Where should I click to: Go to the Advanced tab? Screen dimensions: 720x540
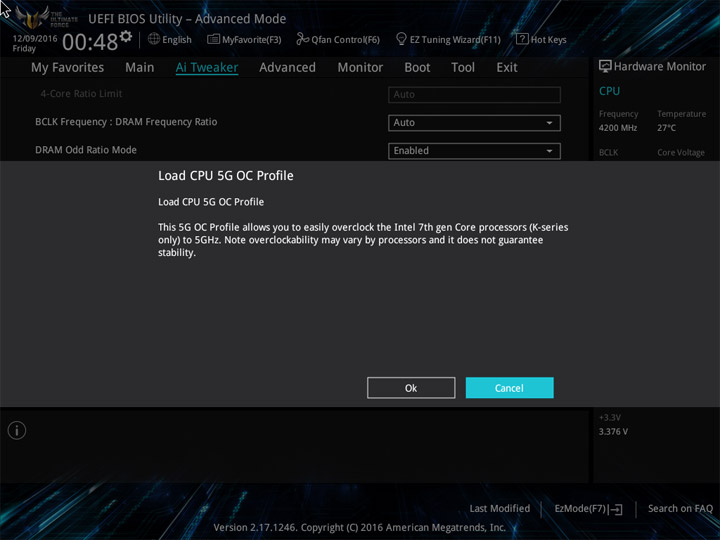287,68
